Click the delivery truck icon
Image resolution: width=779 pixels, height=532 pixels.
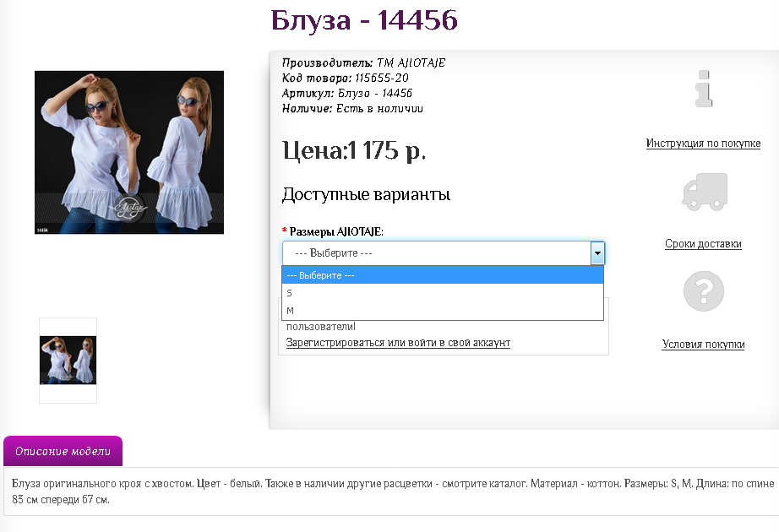click(705, 192)
